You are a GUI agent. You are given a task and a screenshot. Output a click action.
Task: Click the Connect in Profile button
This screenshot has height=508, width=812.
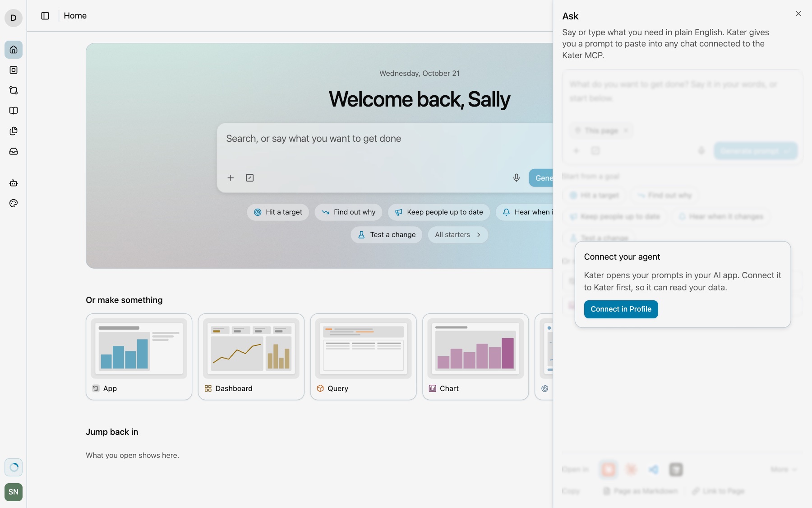(x=621, y=309)
